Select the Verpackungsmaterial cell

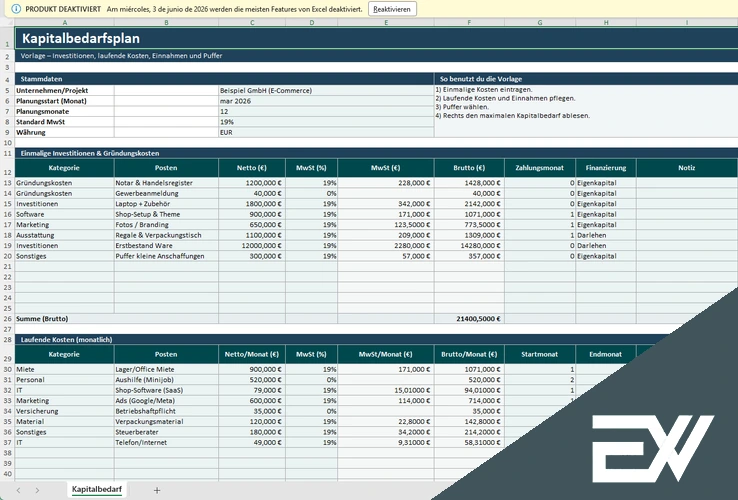166,421
